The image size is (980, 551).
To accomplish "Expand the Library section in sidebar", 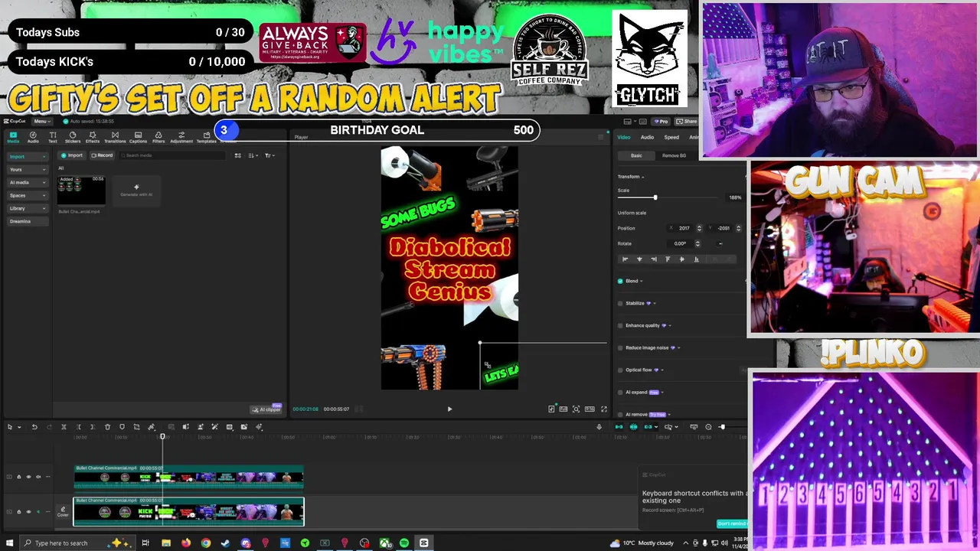I will click(28, 208).
